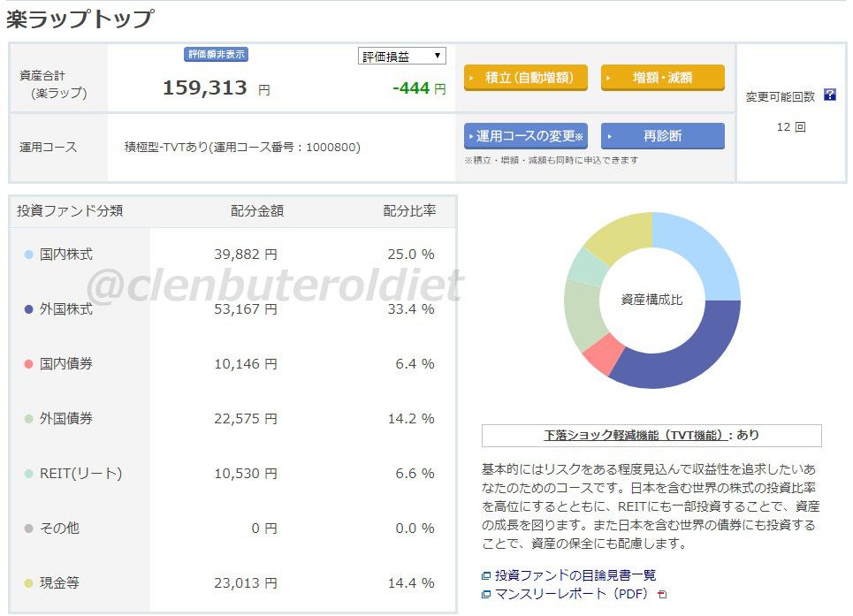Click the 39,882 円 amount cell
The image size is (853, 616).
pyautogui.click(x=246, y=255)
